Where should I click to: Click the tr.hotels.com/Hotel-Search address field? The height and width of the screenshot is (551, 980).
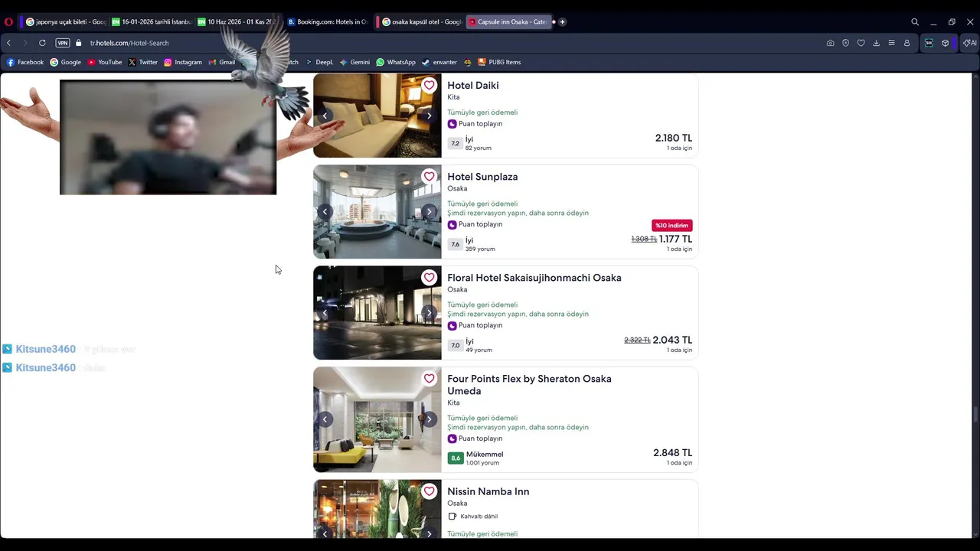(129, 43)
